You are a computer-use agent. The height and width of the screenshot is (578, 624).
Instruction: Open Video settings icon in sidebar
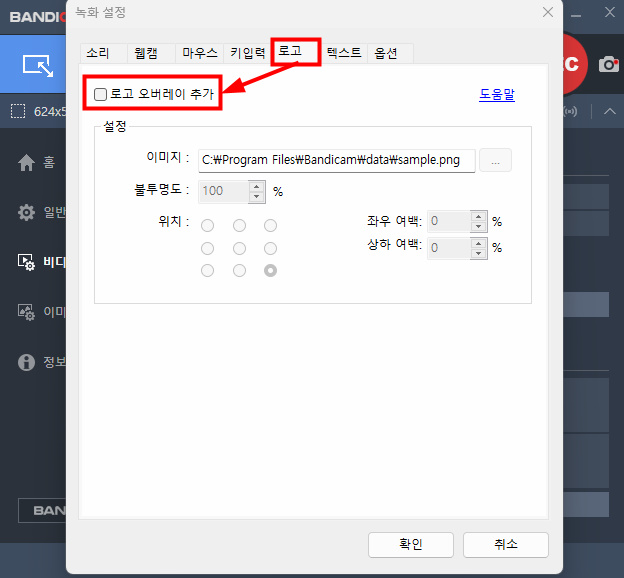(x=27, y=262)
